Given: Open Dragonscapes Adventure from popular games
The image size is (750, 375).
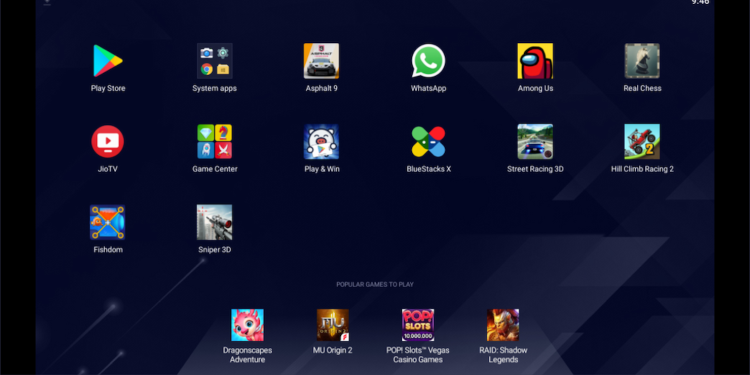Looking at the screenshot, I should (x=247, y=325).
